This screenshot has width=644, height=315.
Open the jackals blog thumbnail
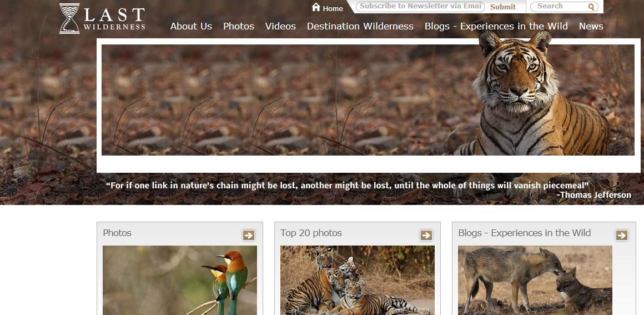535,280
